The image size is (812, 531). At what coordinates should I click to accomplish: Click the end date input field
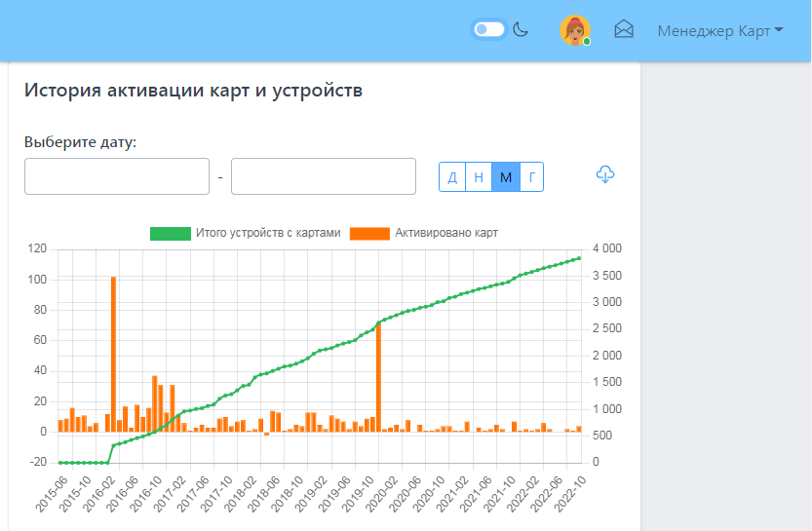pyautogui.click(x=324, y=176)
